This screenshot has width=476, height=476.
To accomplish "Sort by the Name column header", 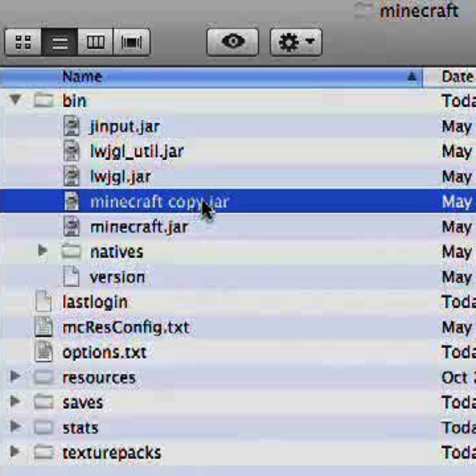I will coord(211,77).
